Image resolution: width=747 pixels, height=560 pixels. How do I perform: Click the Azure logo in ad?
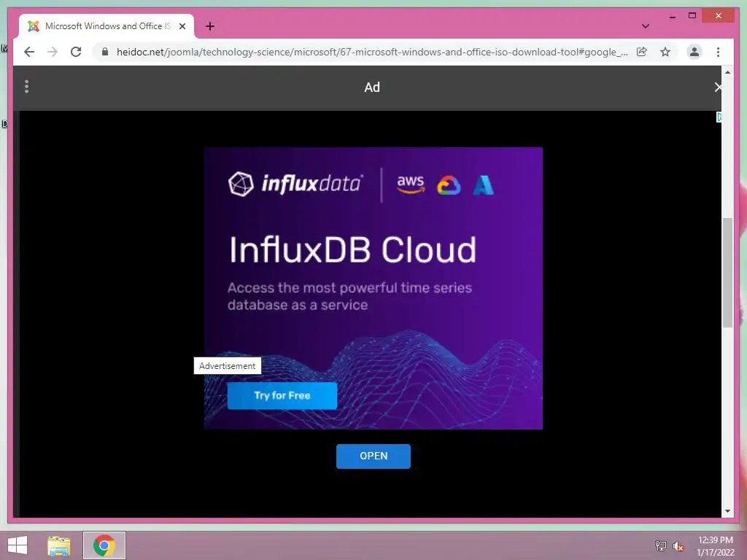click(x=483, y=185)
